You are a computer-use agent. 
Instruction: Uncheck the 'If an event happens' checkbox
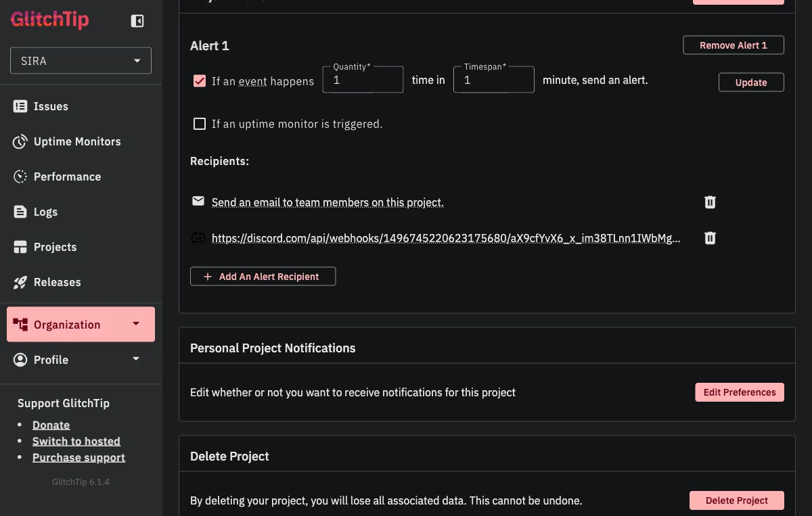coord(200,81)
